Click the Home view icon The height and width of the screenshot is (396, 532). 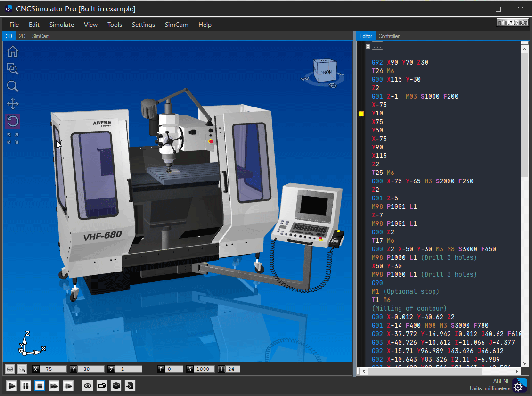(13, 52)
